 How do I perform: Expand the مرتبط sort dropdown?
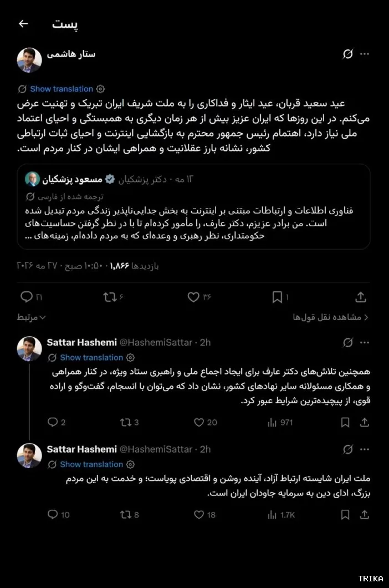[x=31, y=317]
